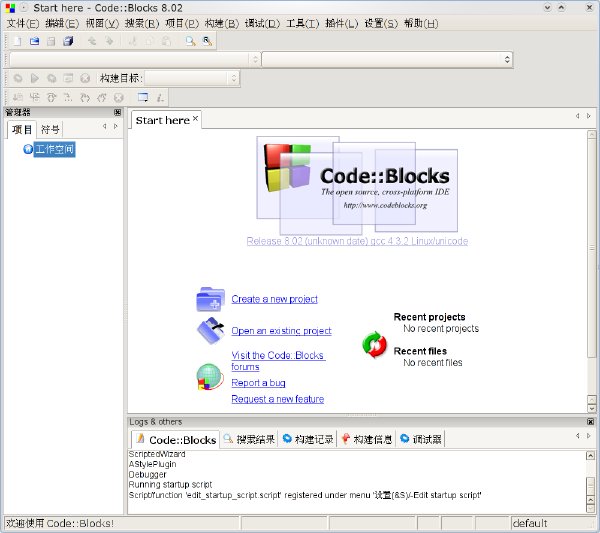Click the Save all files icon
Screen dimensions: 600x533
pyautogui.click(x=68, y=41)
